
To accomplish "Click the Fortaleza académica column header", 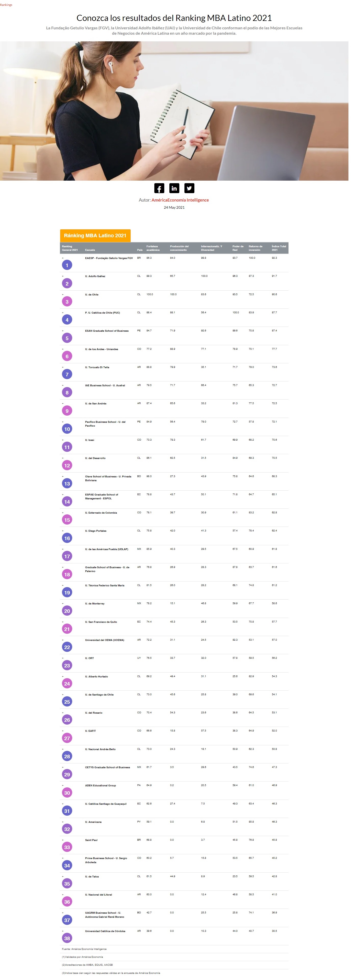I will coord(153,248).
